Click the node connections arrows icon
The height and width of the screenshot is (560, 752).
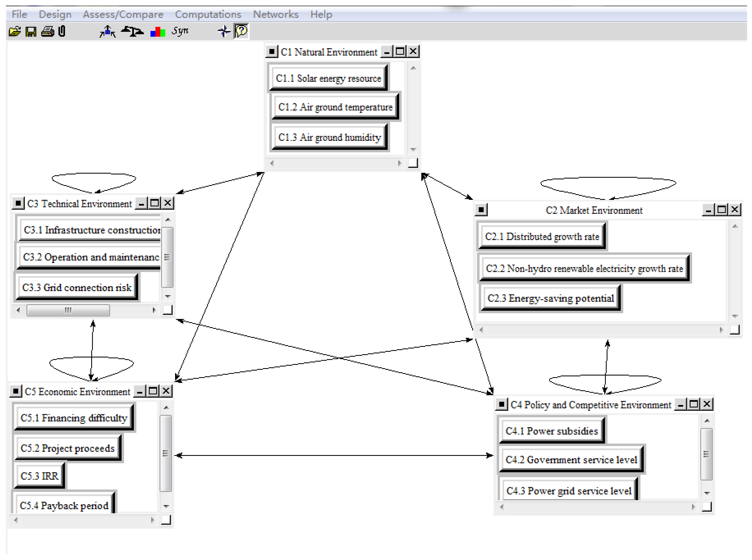[108, 32]
